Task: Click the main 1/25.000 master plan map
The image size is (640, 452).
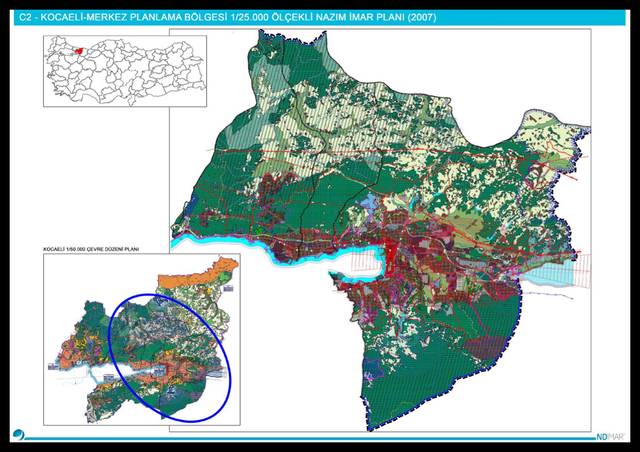Action: pos(380,230)
